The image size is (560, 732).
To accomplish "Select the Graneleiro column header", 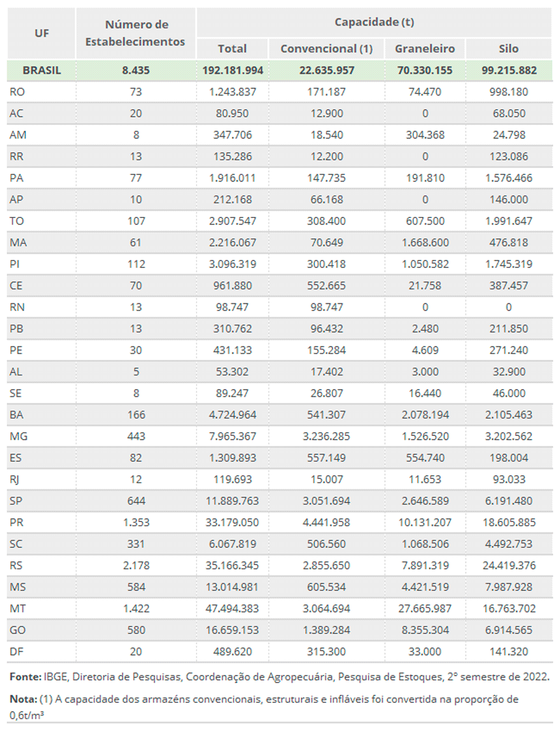I will tap(425, 49).
